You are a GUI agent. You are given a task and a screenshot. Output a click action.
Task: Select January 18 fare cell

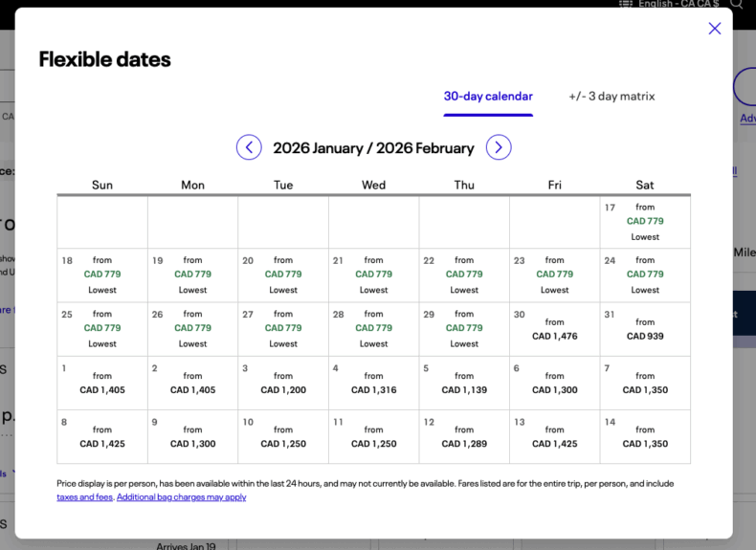[x=102, y=275]
